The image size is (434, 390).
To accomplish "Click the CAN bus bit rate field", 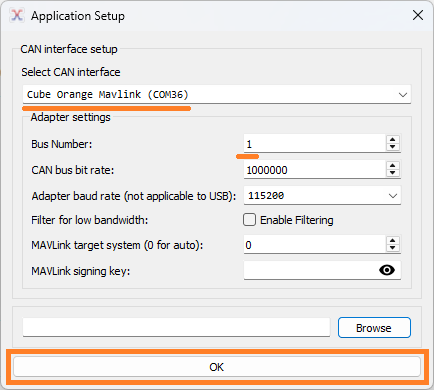I will 315,170.
